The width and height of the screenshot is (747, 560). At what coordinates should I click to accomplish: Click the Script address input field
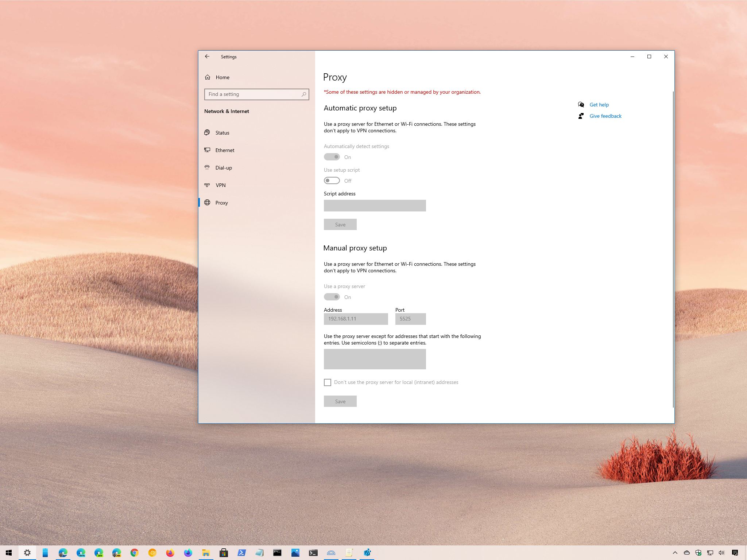375,205
